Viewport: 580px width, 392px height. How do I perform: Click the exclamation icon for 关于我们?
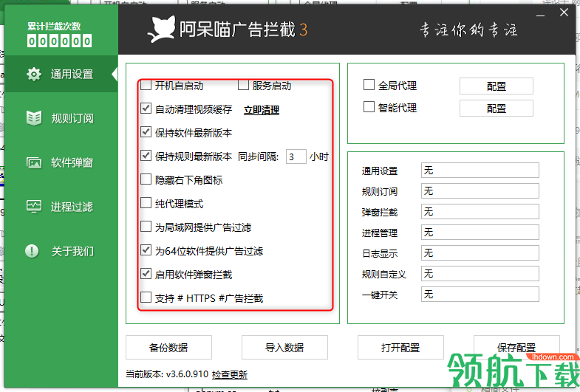click(33, 251)
